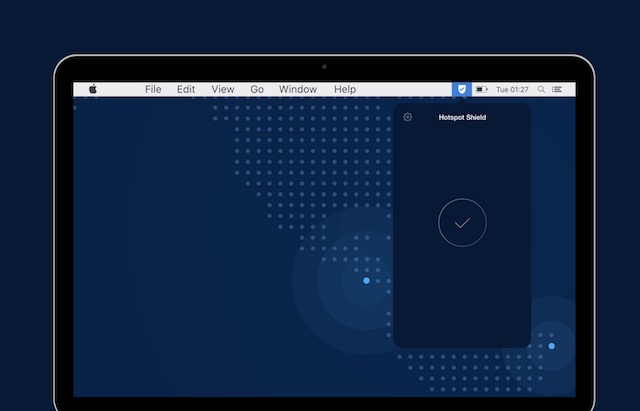The width and height of the screenshot is (640, 411).
Task: Open the File menu
Action: (x=153, y=89)
